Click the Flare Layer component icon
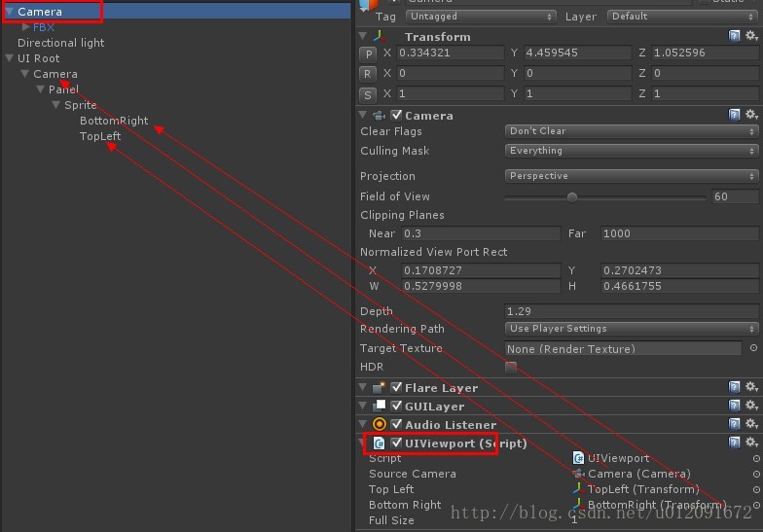Image resolution: width=763 pixels, height=532 pixels. tap(380, 387)
